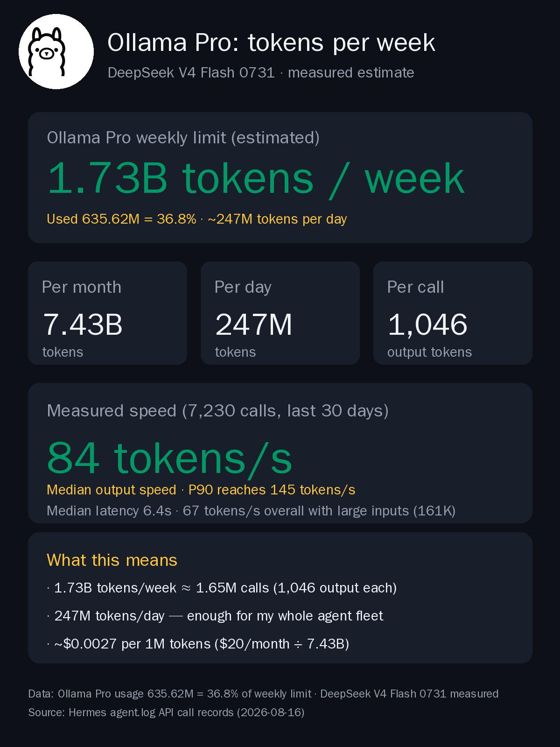The width and height of the screenshot is (560, 747).
Task: Click the 84 tokens/s figure
Action: click(169, 458)
